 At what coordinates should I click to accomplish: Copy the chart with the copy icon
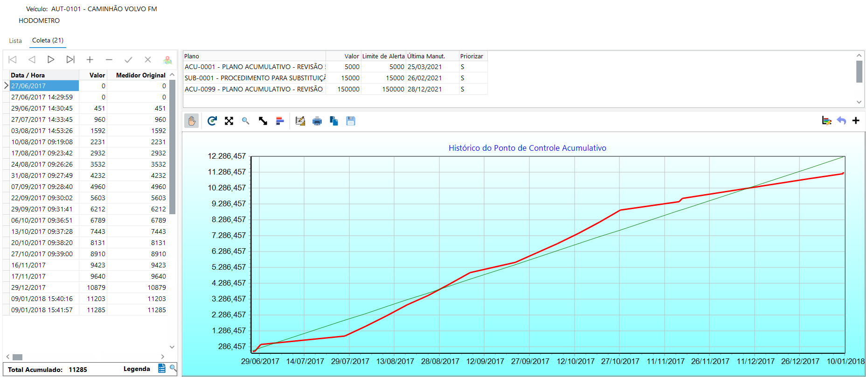pos(334,121)
